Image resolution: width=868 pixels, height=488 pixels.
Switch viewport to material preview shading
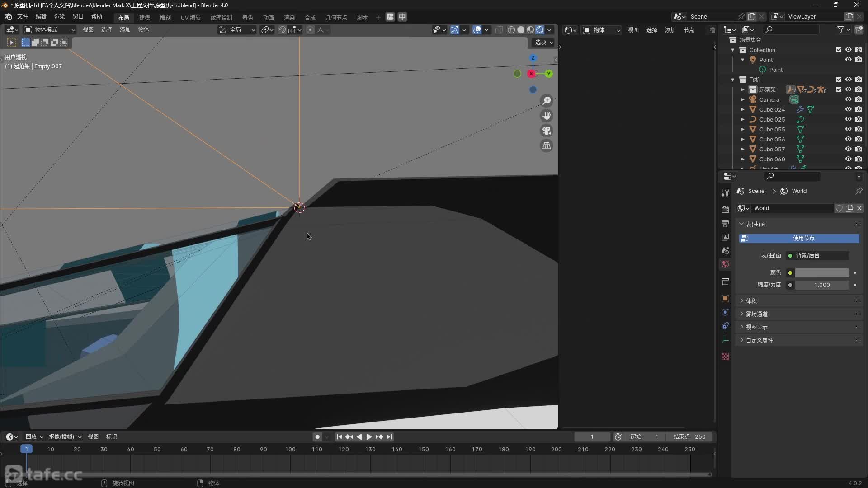(530, 30)
